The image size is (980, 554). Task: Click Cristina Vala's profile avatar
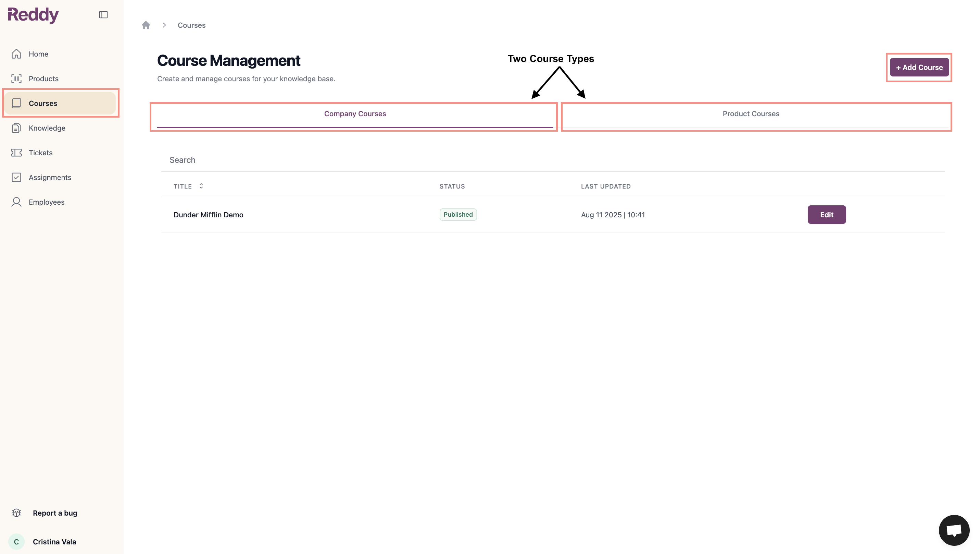17,541
